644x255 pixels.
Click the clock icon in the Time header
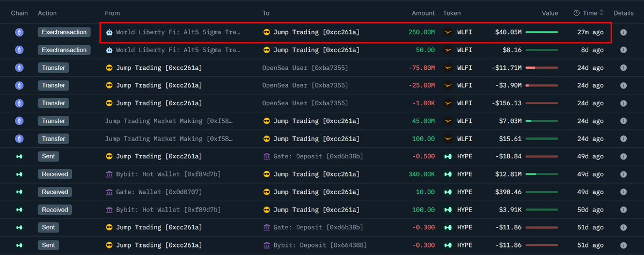pyautogui.click(x=576, y=13)
